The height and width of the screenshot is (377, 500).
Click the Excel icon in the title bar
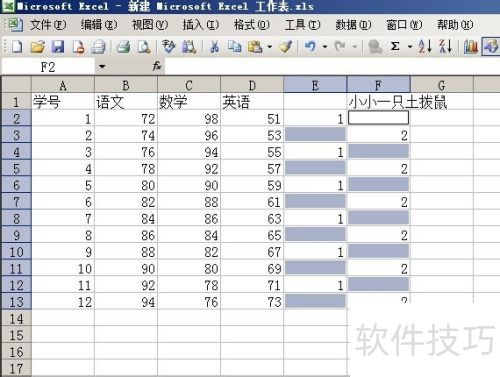[8, 6]
